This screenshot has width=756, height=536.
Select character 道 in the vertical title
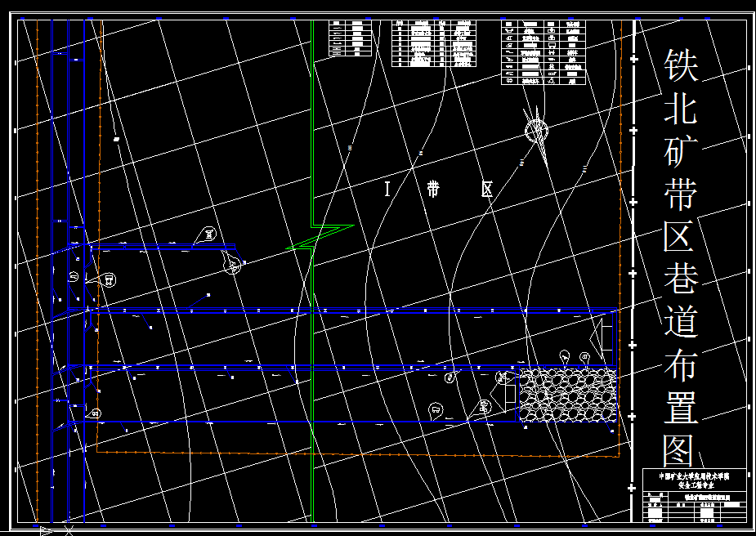680,320
